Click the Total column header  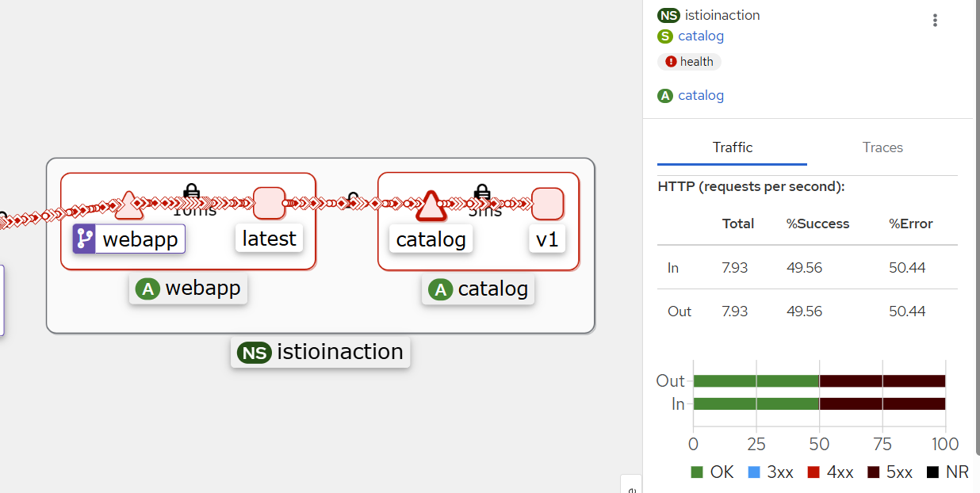(738, 224)
